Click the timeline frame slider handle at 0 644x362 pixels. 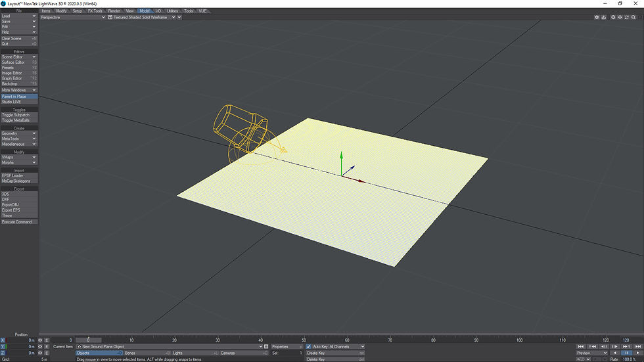[x=88, y=340]
